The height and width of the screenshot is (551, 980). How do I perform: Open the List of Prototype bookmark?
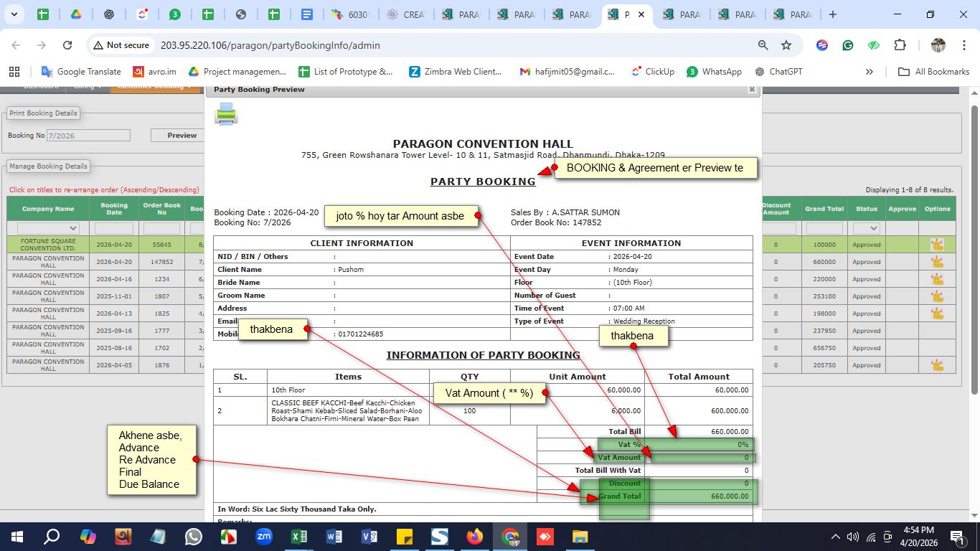[347, 72]
